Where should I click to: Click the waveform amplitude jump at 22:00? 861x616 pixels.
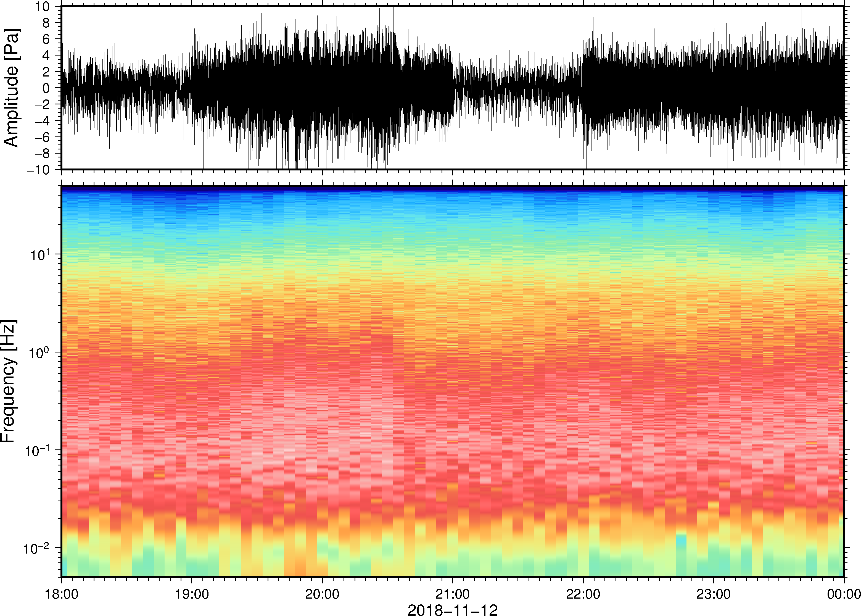[583, 88]
